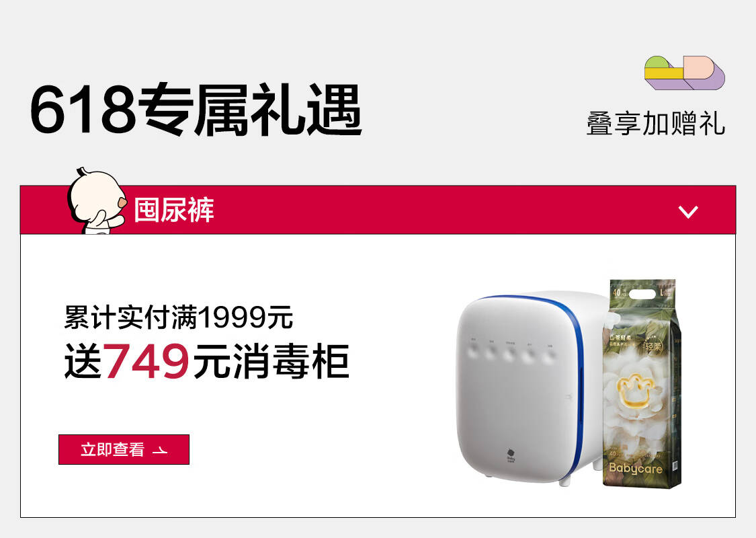Click the red 749 price number
756x538 pixels.
[x=146, y=361]
